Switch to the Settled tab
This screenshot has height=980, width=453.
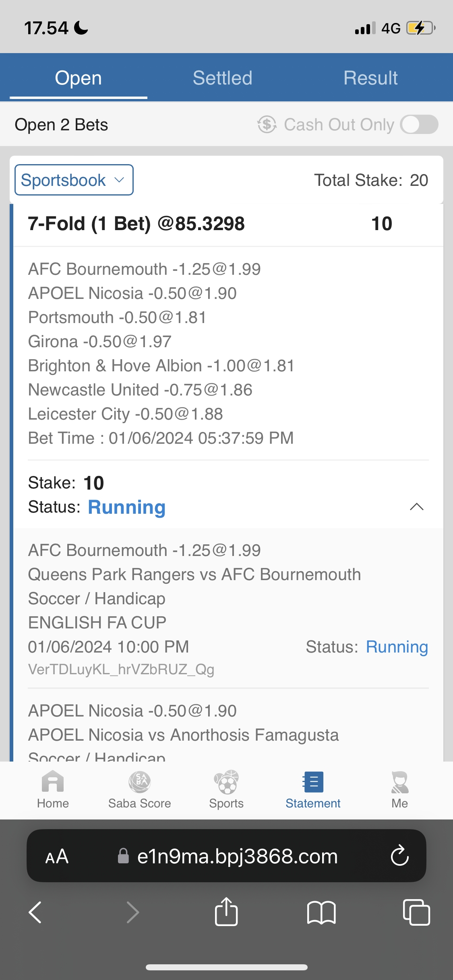222,78
